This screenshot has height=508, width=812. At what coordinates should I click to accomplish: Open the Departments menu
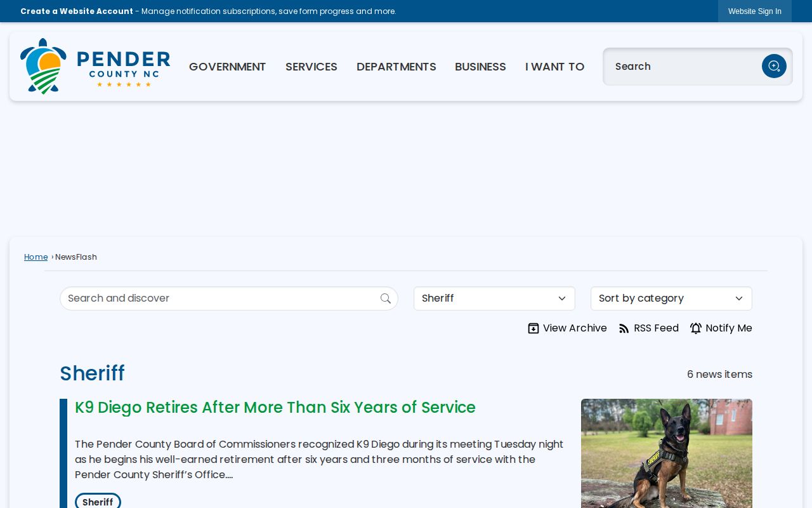click(396, 67)
